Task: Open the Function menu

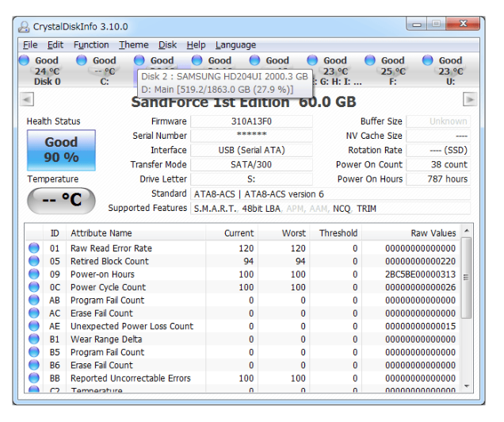Action: [x=91, y=44]
